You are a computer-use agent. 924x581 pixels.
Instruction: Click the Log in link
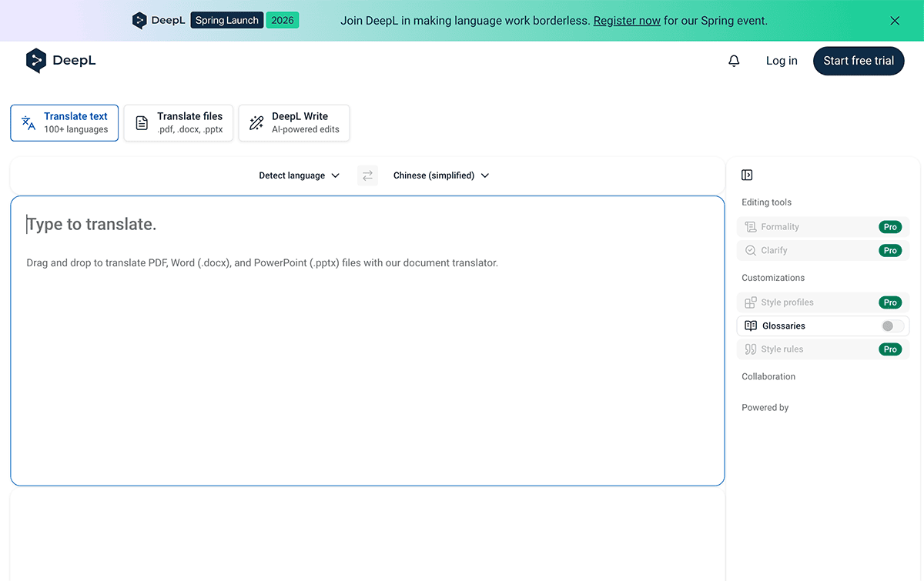pyautogui.click(x=782, y=61)
